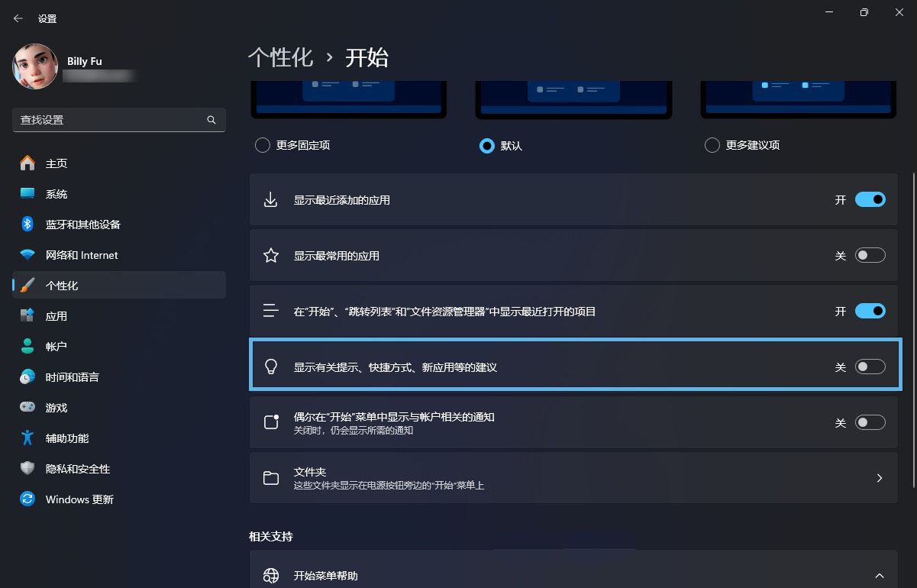Open Windows 更新 page
This screenshot has width=917, height=588.
[119, 499]
